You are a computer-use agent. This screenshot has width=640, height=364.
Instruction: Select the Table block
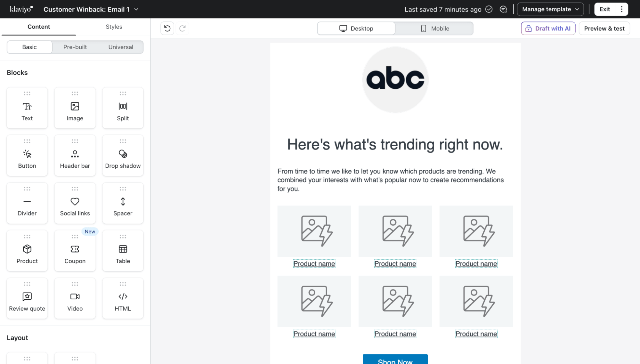[x=123, y=251]
